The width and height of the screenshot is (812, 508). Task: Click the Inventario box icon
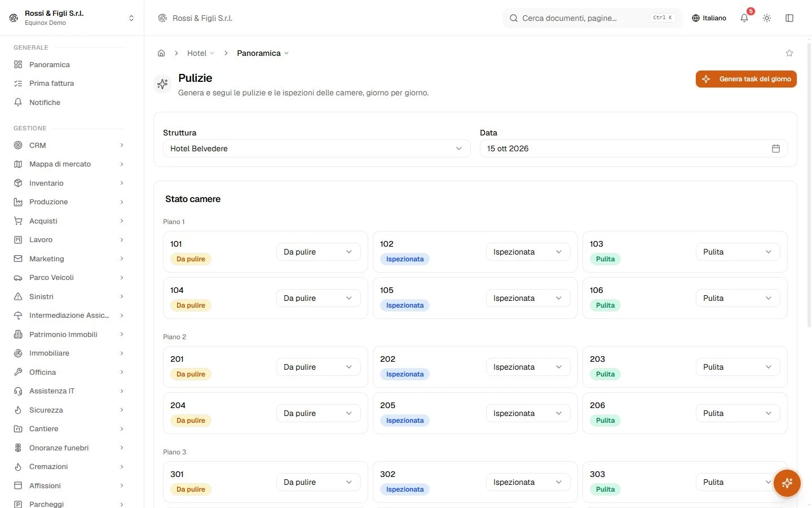coord(18,183)
